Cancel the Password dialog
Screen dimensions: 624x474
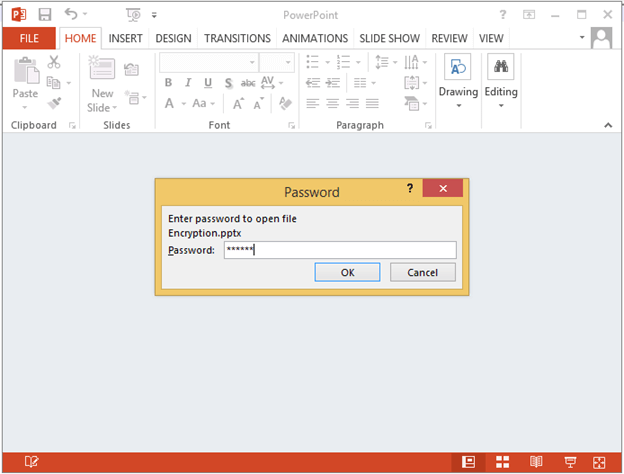tap(423, 272)
